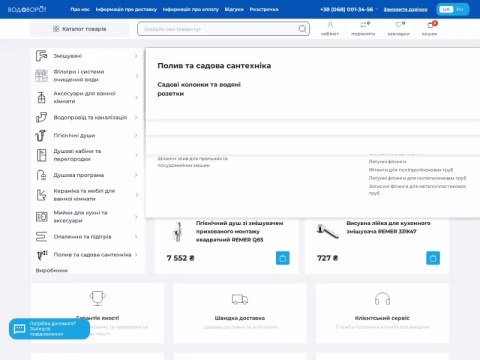Switch site language to UA
Screen dimensions: 480x360
(446, 9)
